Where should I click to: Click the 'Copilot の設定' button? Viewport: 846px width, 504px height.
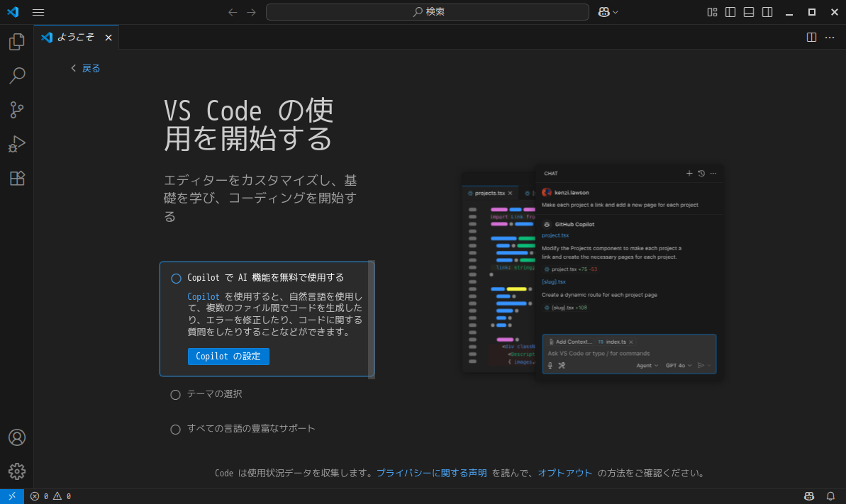pyautogui.click(x=228, y=357)
